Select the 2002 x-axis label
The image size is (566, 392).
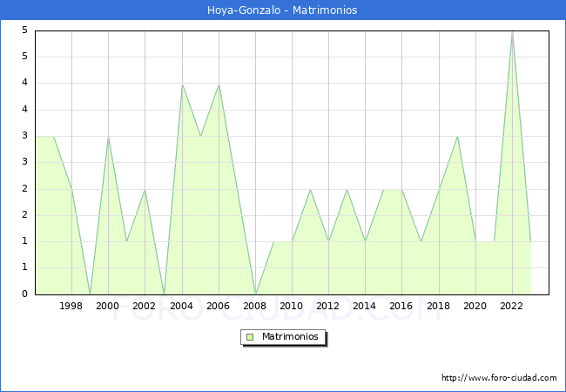144,306
